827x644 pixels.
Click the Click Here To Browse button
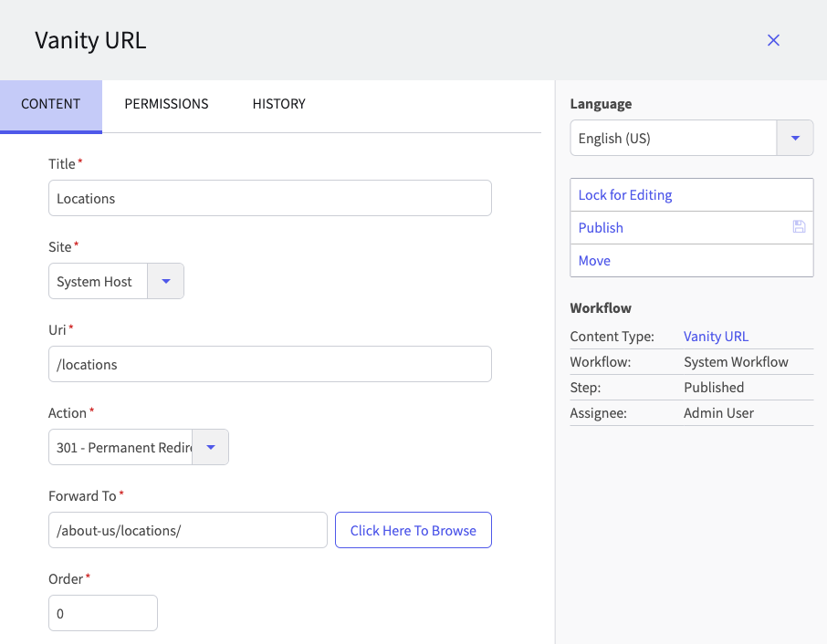[413, 530]
